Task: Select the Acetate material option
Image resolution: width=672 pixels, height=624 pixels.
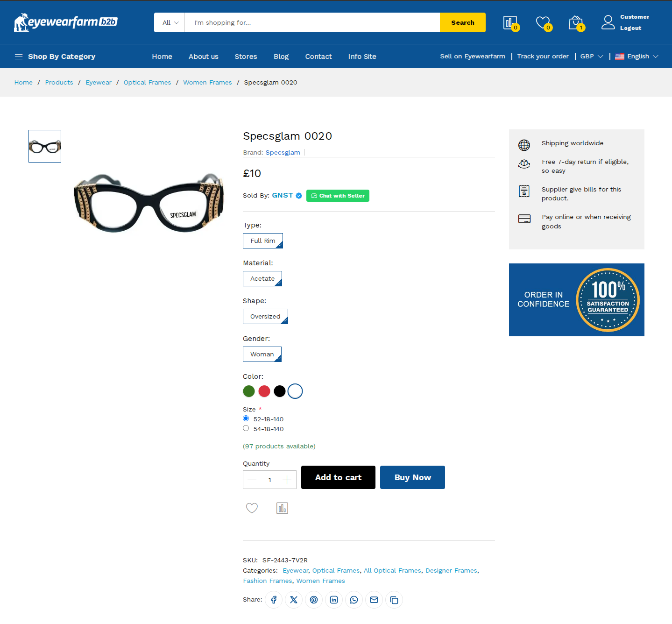Action: tap(262, 278)
